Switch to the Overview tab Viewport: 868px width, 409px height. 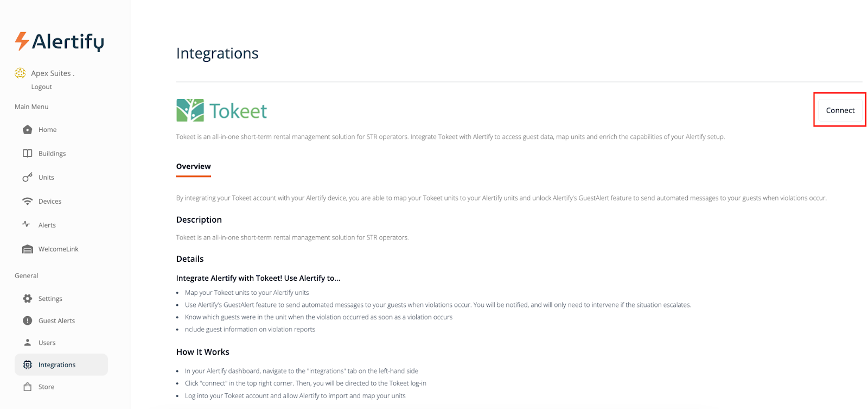click(194, 166)
